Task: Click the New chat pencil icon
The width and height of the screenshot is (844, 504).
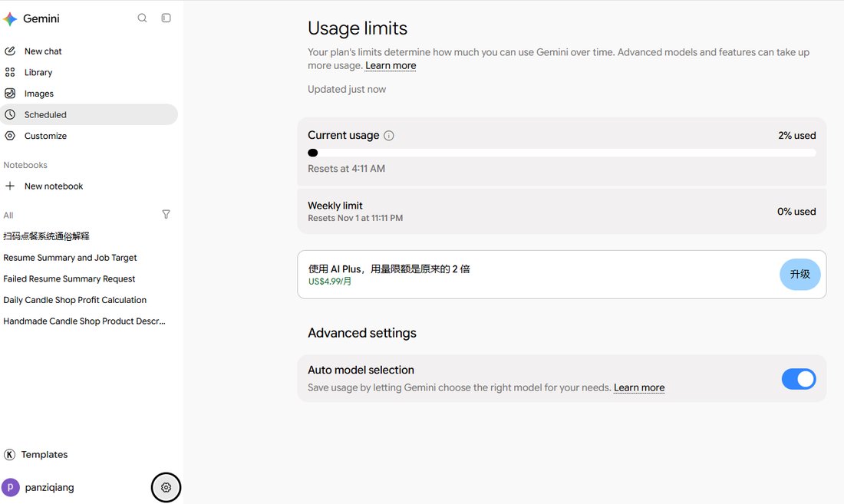Action: pyautogui.click(x=10, y=51)
